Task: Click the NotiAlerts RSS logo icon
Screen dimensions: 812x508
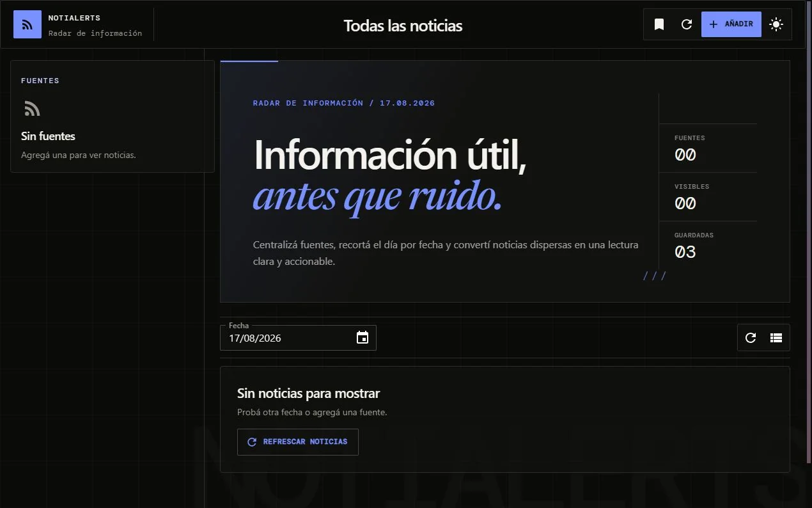Action: tap(27, 24)
